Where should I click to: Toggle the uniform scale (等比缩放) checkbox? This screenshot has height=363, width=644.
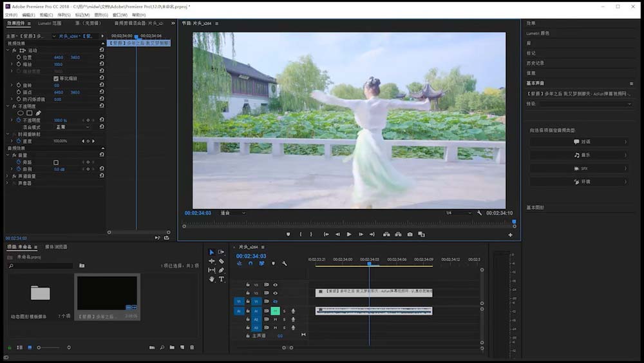pos(56,78)
